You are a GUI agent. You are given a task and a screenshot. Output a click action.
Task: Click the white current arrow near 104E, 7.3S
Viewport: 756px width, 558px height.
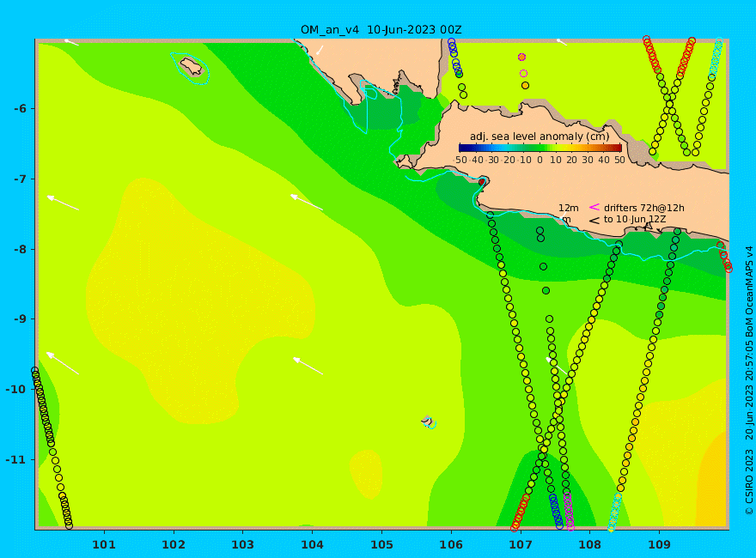point(307,203)
